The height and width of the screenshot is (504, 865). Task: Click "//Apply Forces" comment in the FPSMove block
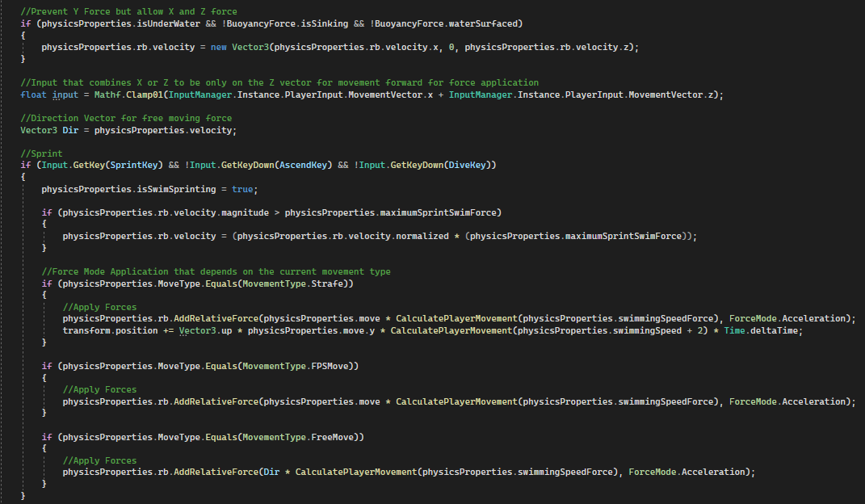pyautogui.click(x=100, y=390)
